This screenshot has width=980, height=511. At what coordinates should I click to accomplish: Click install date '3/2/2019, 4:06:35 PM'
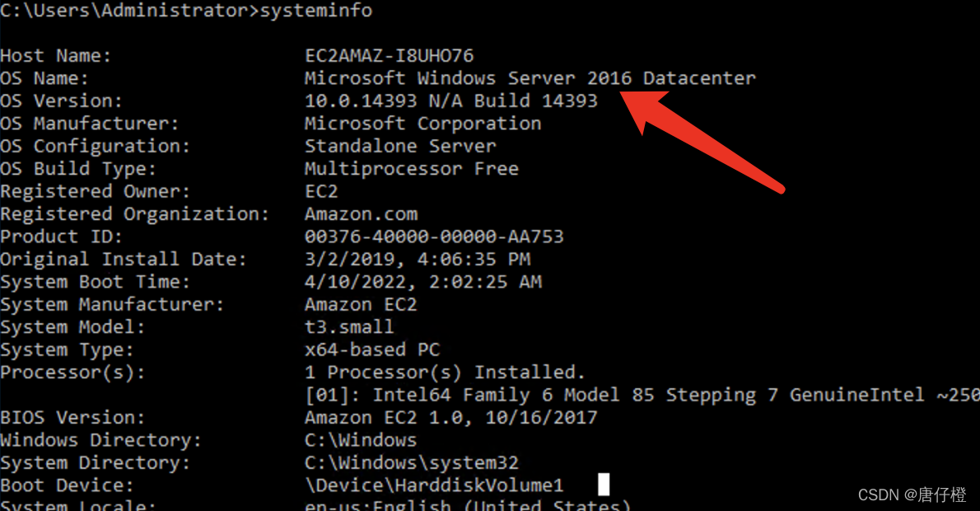pos(417,259)
